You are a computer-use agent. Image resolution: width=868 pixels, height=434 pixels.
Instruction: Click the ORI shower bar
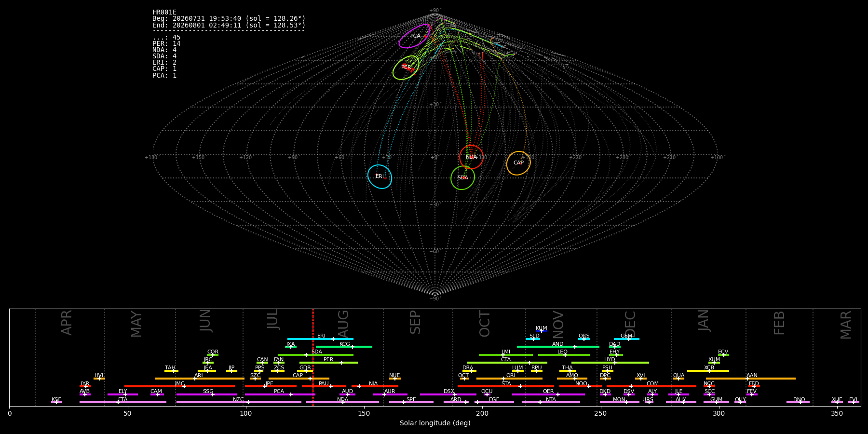click(509, 379)
